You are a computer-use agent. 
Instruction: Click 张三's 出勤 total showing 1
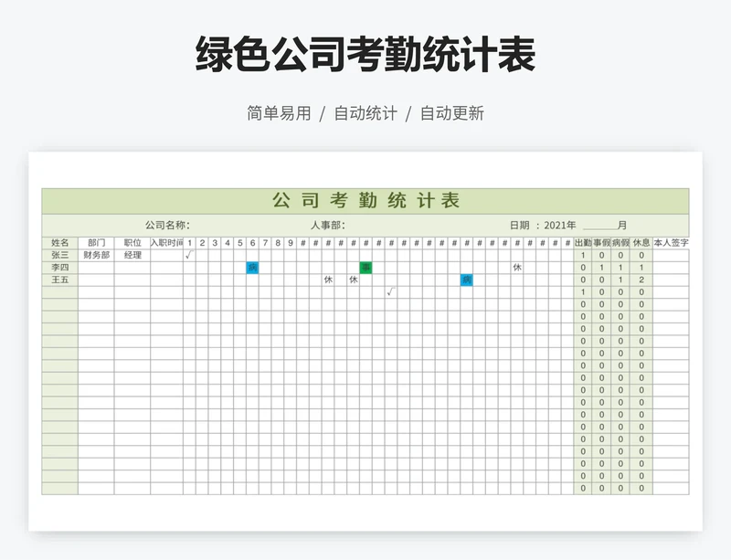583,255
